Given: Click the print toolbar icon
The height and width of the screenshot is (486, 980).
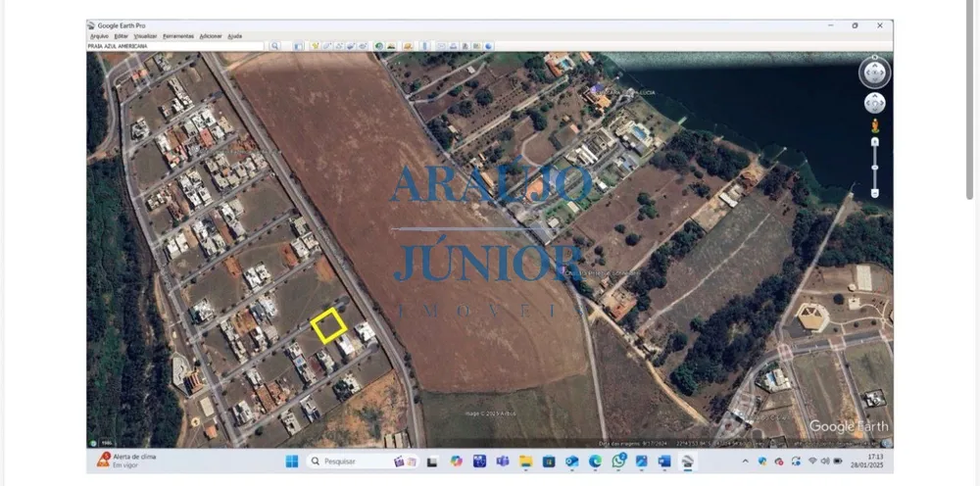Looking at the screenshot, I should 453,46.
